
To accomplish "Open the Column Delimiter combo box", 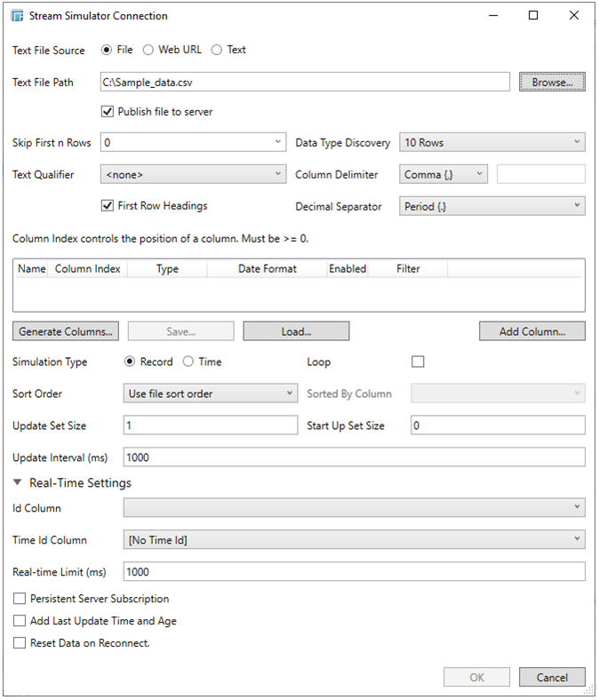I will 443,175.
